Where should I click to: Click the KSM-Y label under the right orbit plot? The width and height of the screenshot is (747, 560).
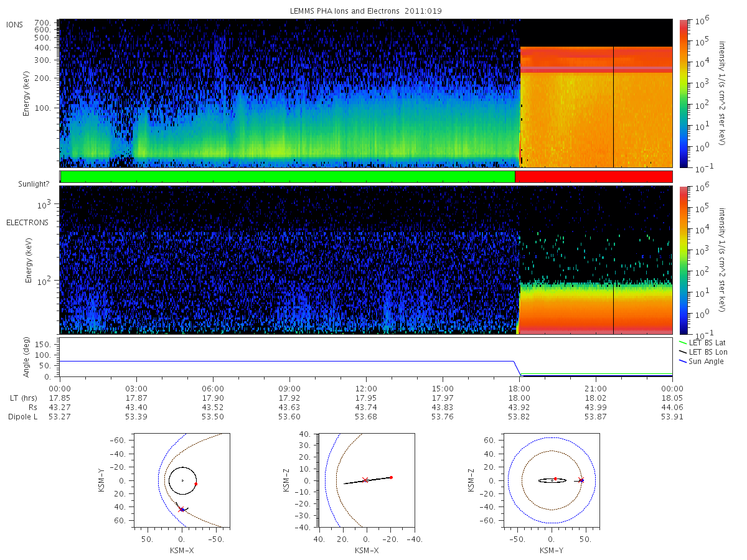tap(552, 551)
